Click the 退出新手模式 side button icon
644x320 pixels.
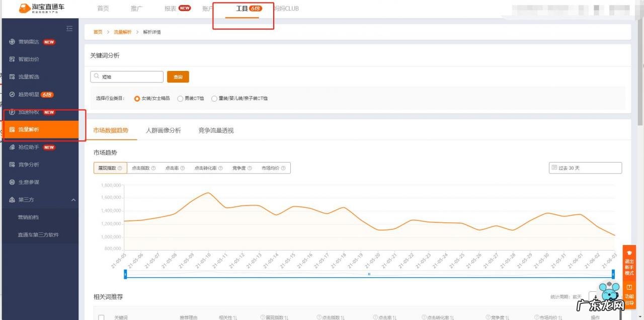pos(629,253)
